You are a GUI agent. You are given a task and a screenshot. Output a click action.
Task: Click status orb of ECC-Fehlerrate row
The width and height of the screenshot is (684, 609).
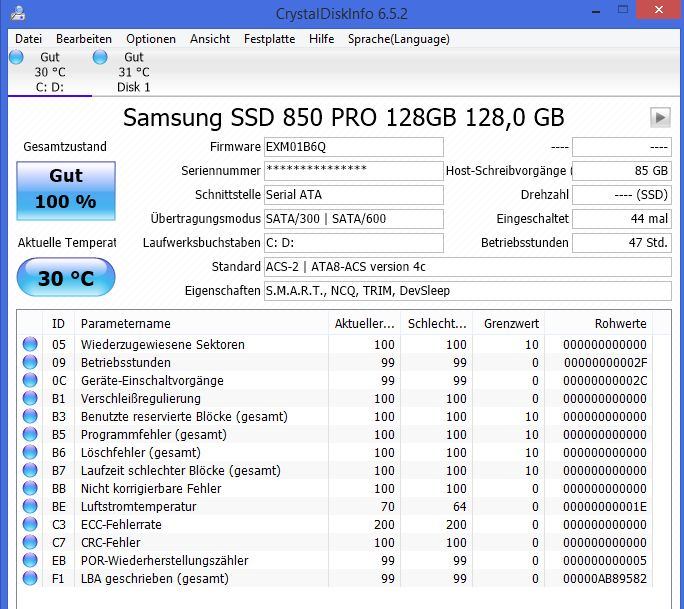30,524
